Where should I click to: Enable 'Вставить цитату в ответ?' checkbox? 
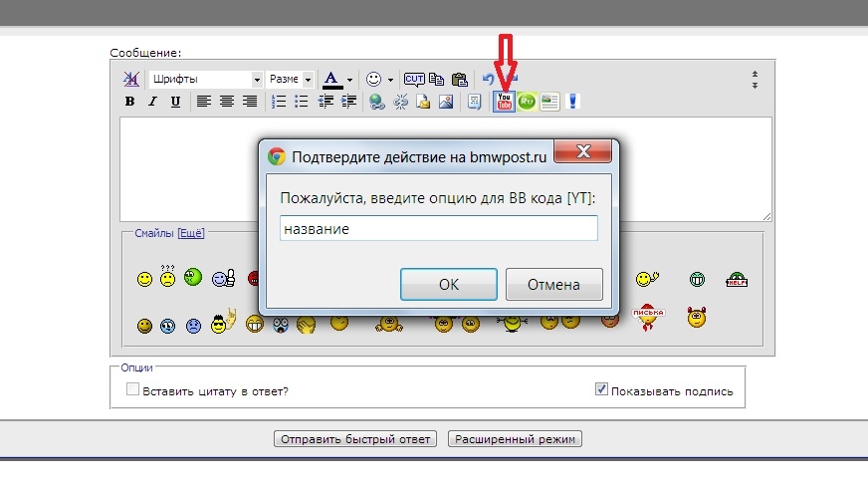(132, 390)
